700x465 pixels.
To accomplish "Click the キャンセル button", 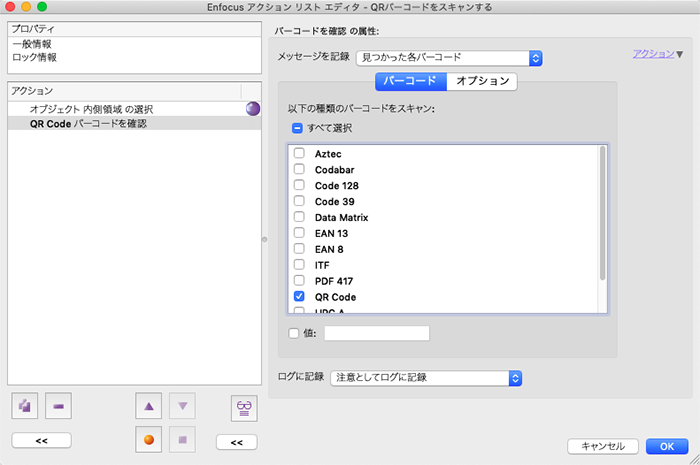I will tap(603, 446).
